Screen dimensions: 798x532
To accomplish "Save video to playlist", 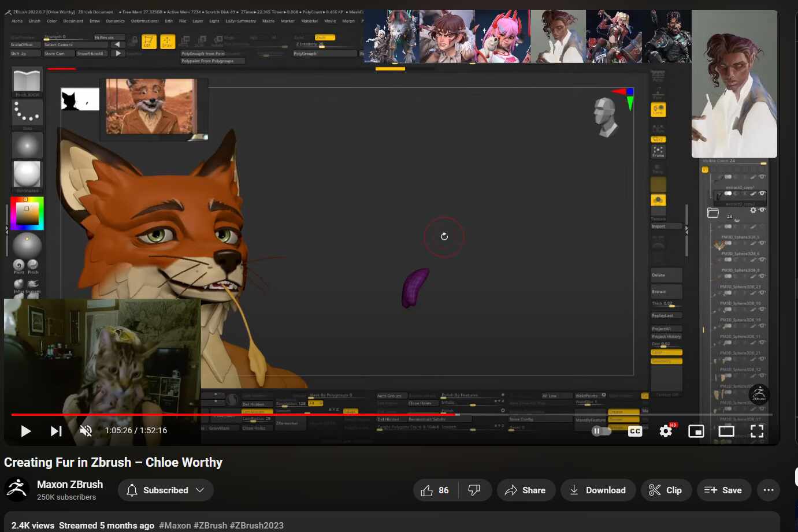I will (x=723, y=490).
